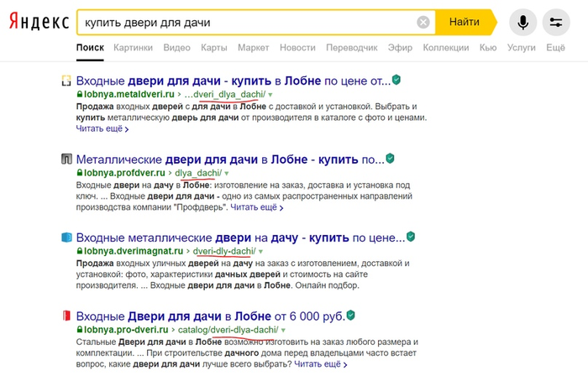Click into the search input field

[244, 23]
